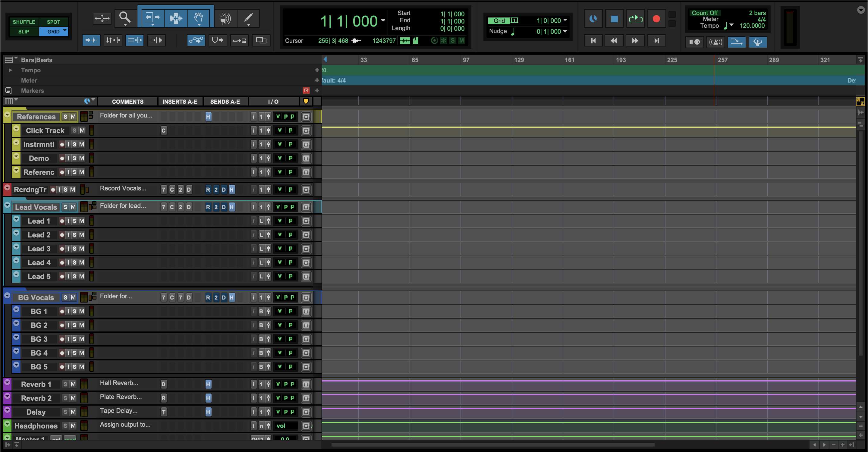Open the Bars|Beats ruler view menu

(x=11, y=60)
